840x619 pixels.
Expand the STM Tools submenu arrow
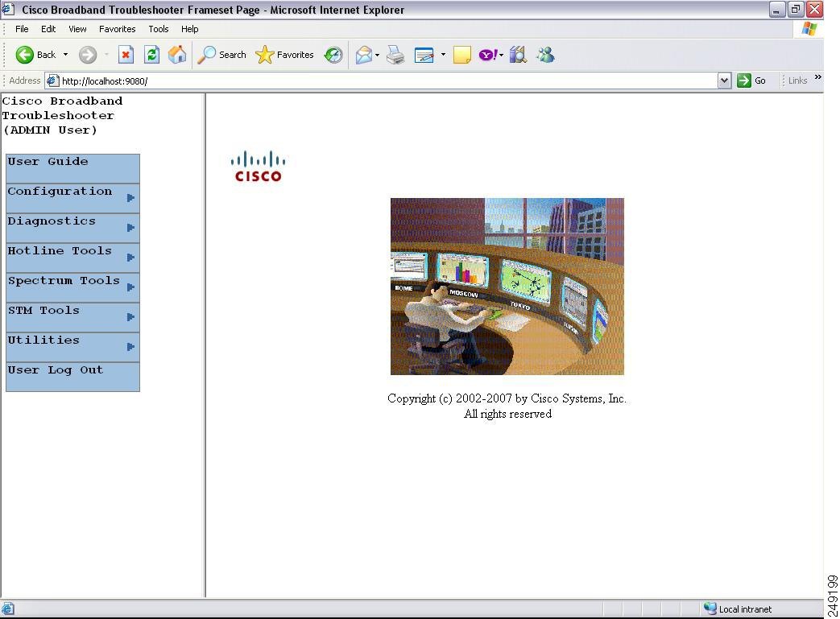coord(130,317)
